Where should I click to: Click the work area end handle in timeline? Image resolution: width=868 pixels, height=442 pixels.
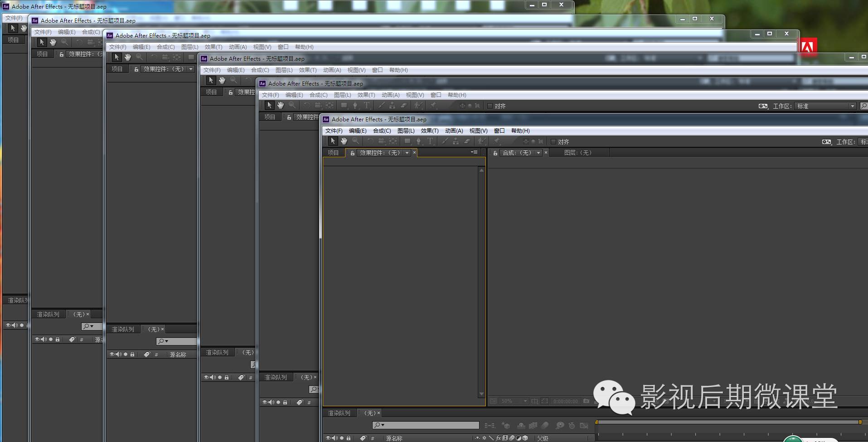click(x=860, y=422)
